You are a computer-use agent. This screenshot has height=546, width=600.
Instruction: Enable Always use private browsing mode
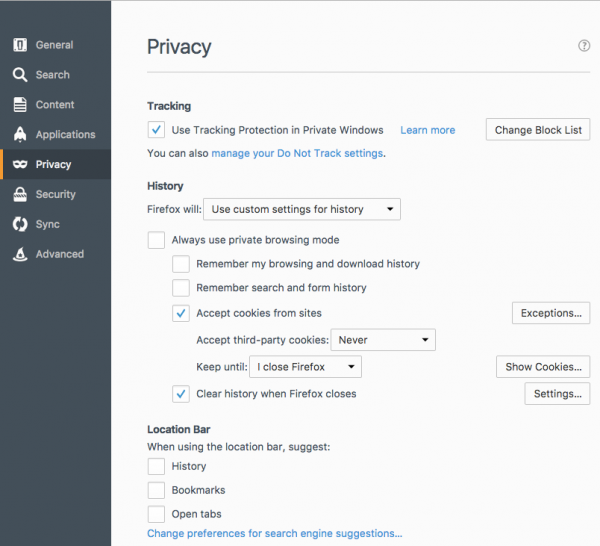tap(156, 240)
